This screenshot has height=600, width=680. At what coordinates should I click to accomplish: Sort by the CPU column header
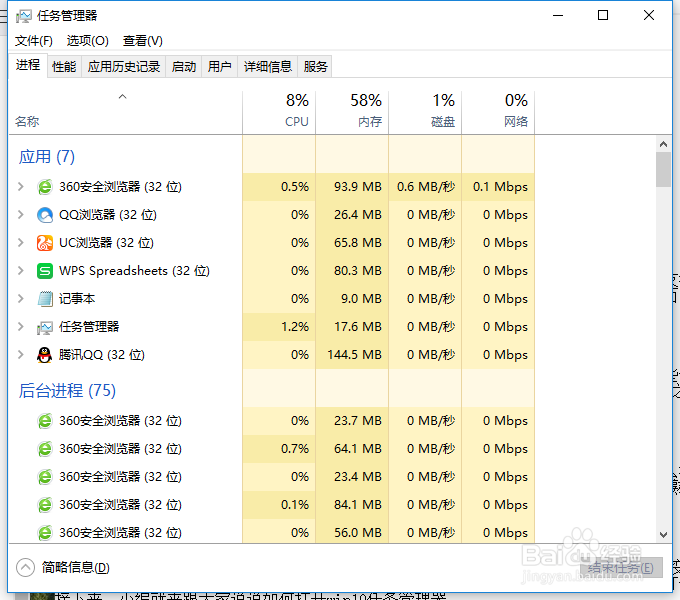click(279, 112)
